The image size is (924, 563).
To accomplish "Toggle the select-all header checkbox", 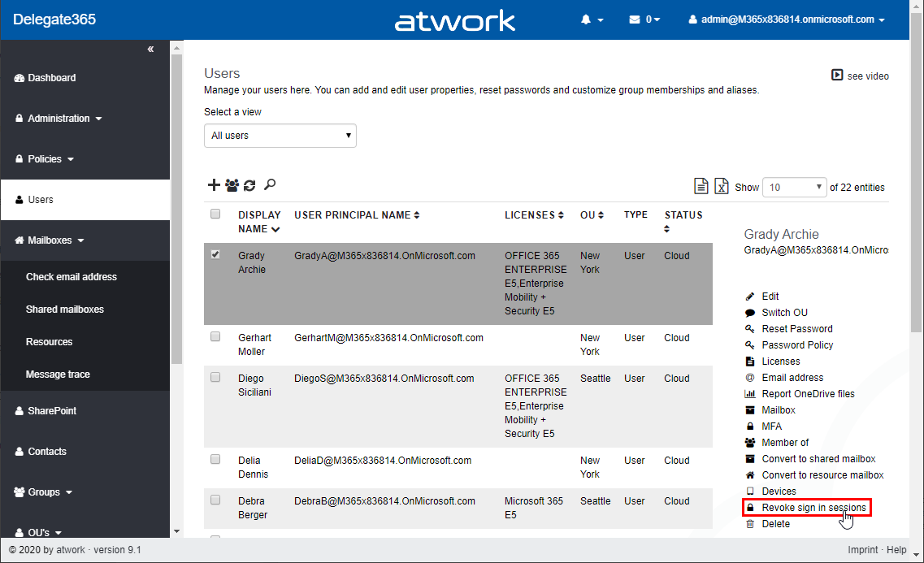I will click(215, 214).
